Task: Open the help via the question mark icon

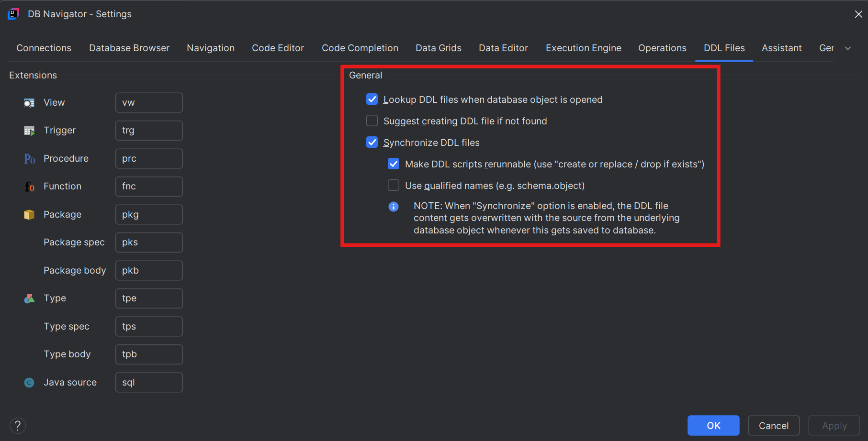Action: point(17,425)
